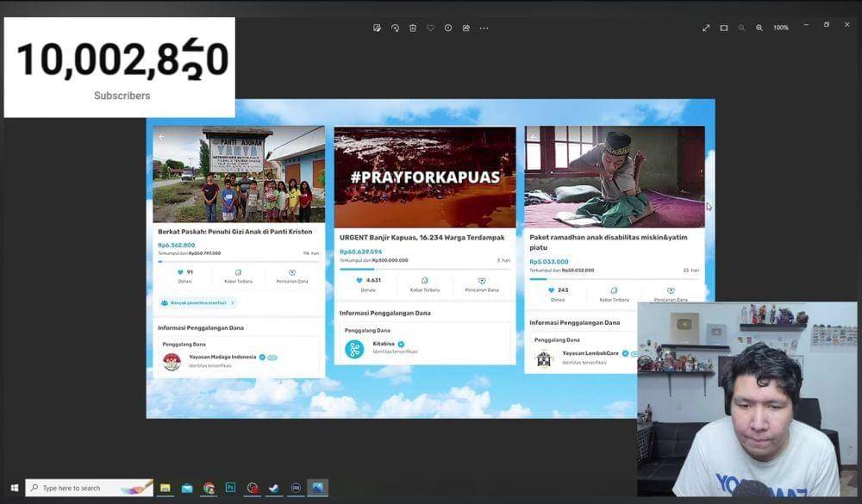Open Steam from the taskbar
This screenshot has width=862, height=504.
274,488
